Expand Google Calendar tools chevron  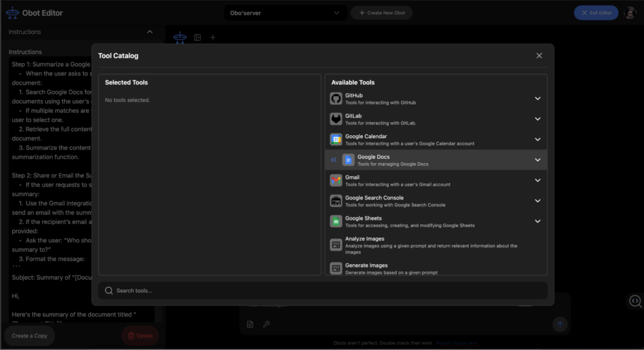[537, 139]
